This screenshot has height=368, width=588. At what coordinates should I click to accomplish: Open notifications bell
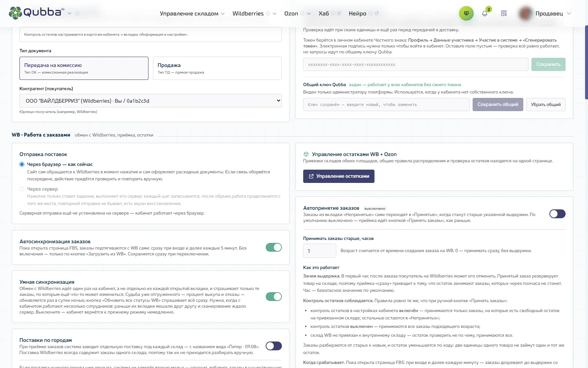pos(485,13)
